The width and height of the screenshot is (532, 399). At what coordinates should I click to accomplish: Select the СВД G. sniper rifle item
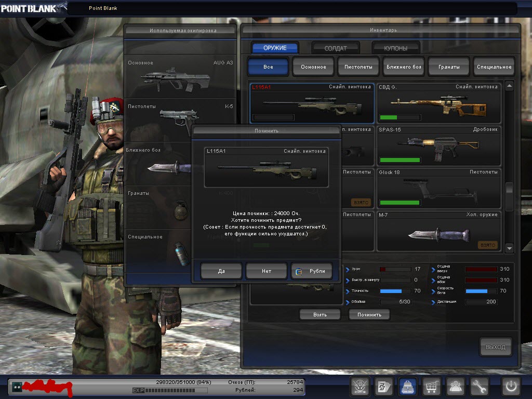438,103
